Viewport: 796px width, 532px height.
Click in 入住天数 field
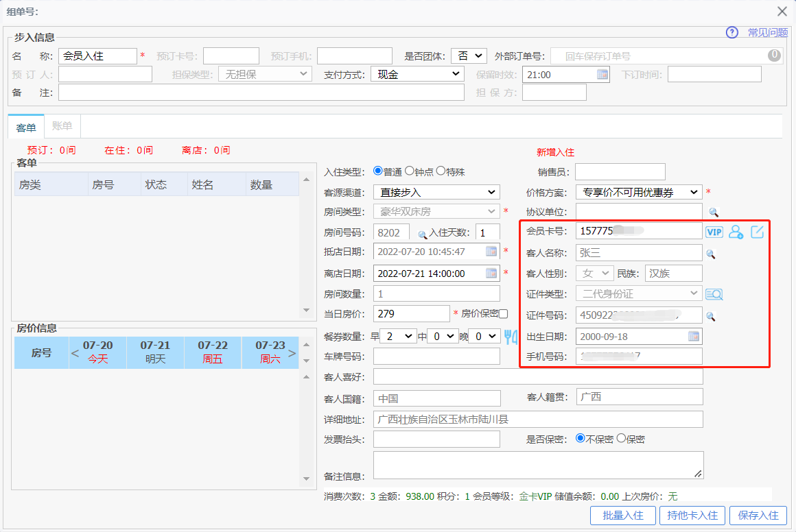[488, 232]
